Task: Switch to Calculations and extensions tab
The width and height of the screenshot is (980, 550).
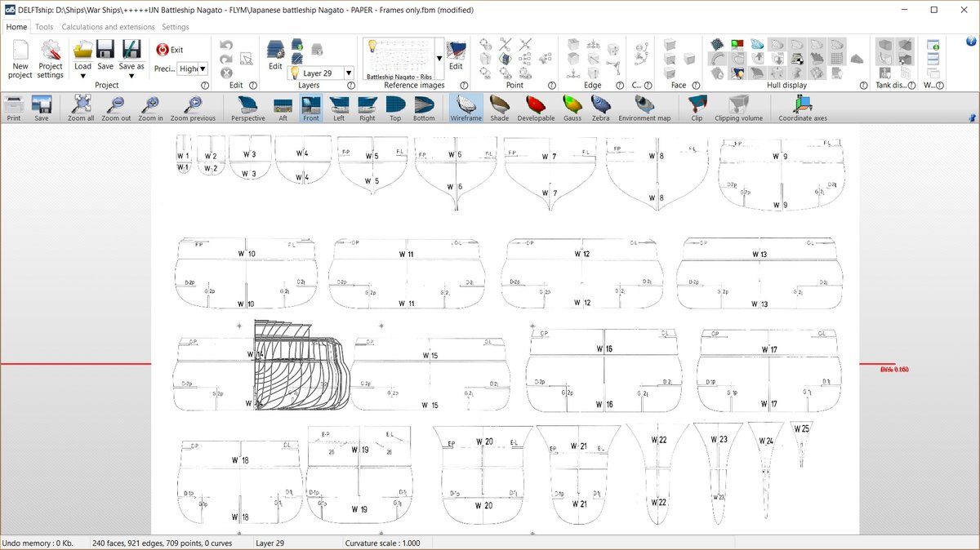Action: (x=108, y=27)
